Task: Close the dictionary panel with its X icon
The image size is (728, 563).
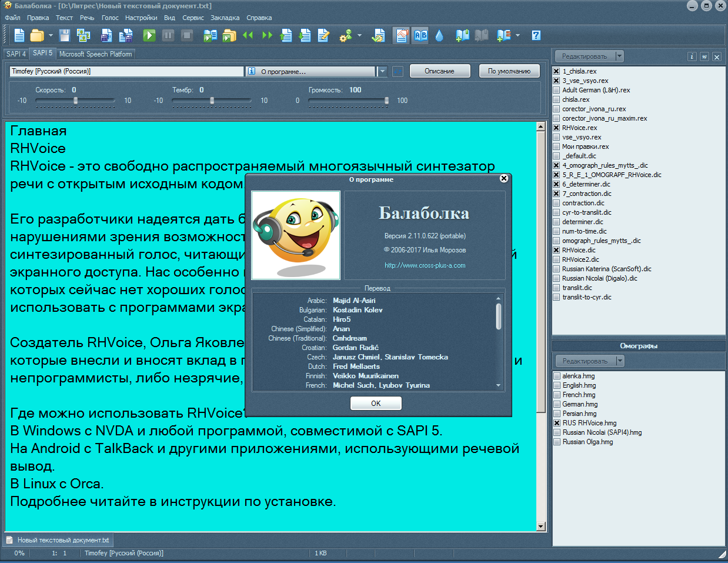Action: tap(717, 56)
